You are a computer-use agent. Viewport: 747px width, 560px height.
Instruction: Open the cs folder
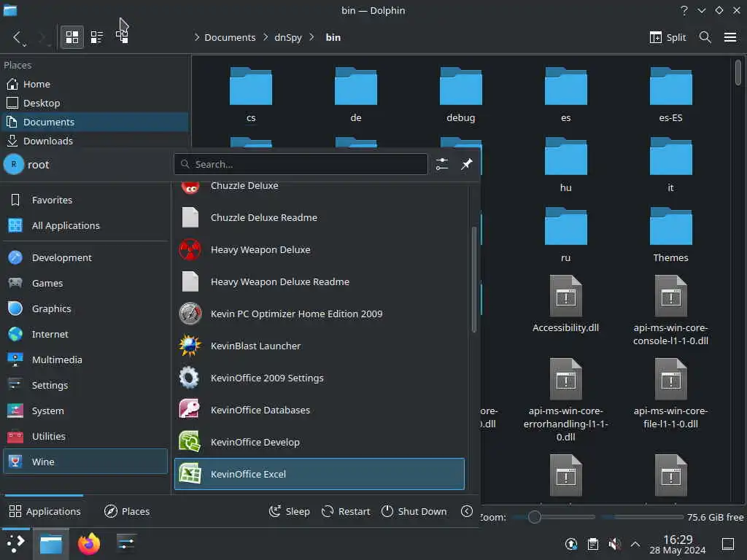[251, 94]
